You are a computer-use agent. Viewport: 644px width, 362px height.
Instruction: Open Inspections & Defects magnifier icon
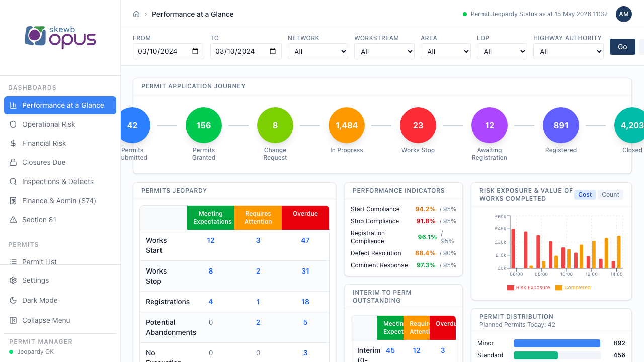coord(13,182)
